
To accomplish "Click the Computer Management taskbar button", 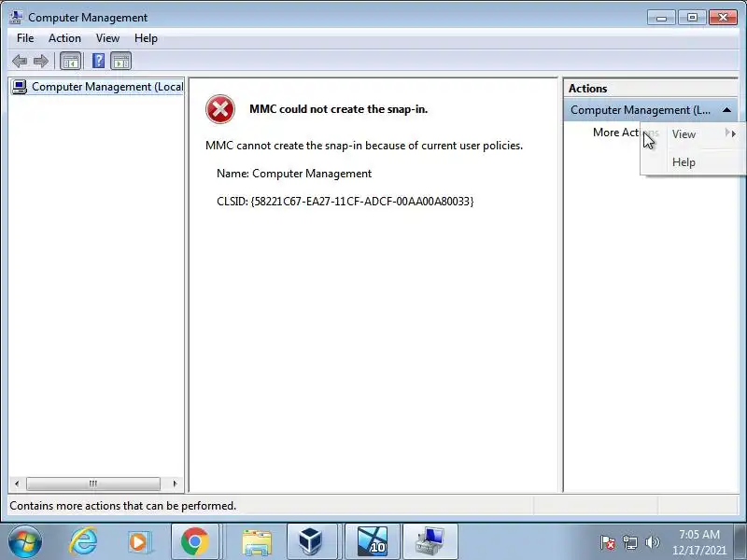I will click(x=430, y=541).
